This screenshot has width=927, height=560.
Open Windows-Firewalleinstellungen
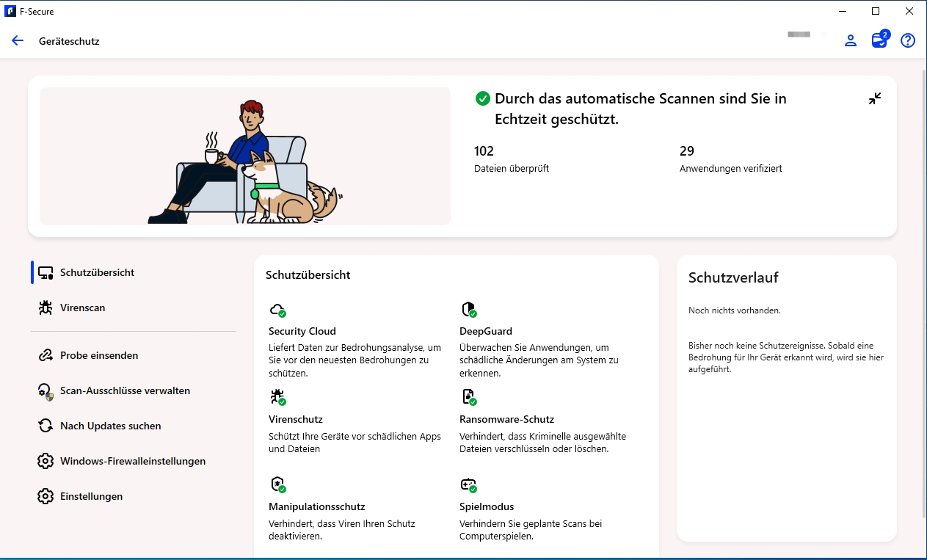click(132, 461)
